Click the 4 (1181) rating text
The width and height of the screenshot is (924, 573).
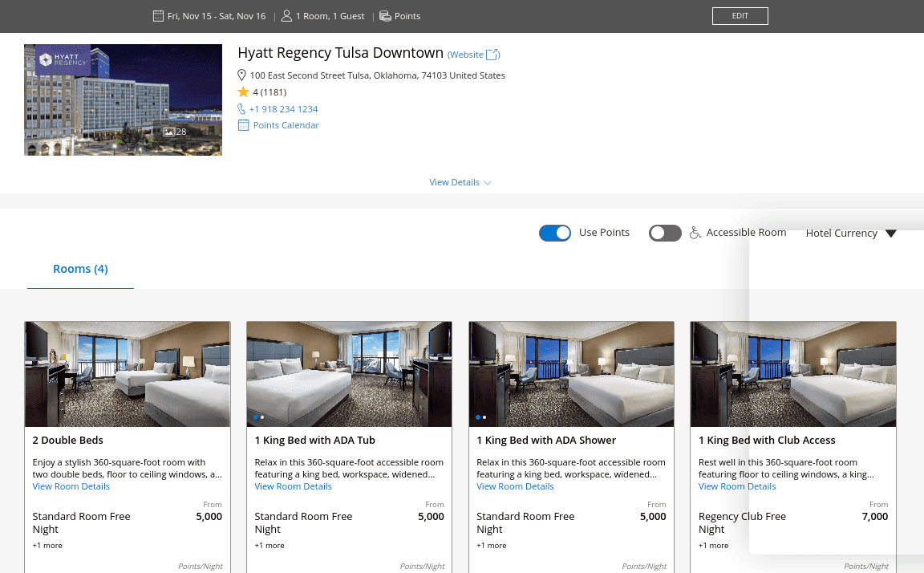point(269,92)
